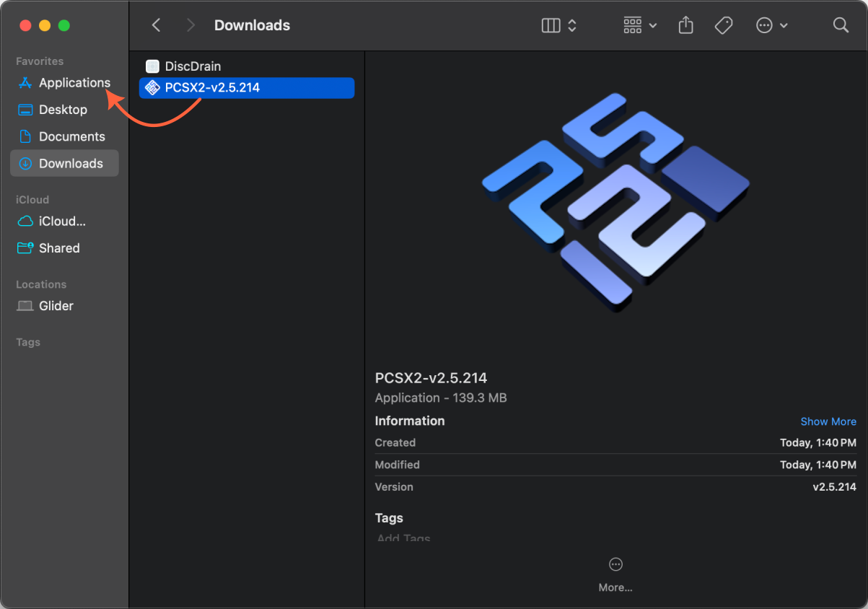Image resolution: width=868 pixels, height=609 pixels.
Task: Navigate back using the left arrow
Action: click(x=156, y=25)
